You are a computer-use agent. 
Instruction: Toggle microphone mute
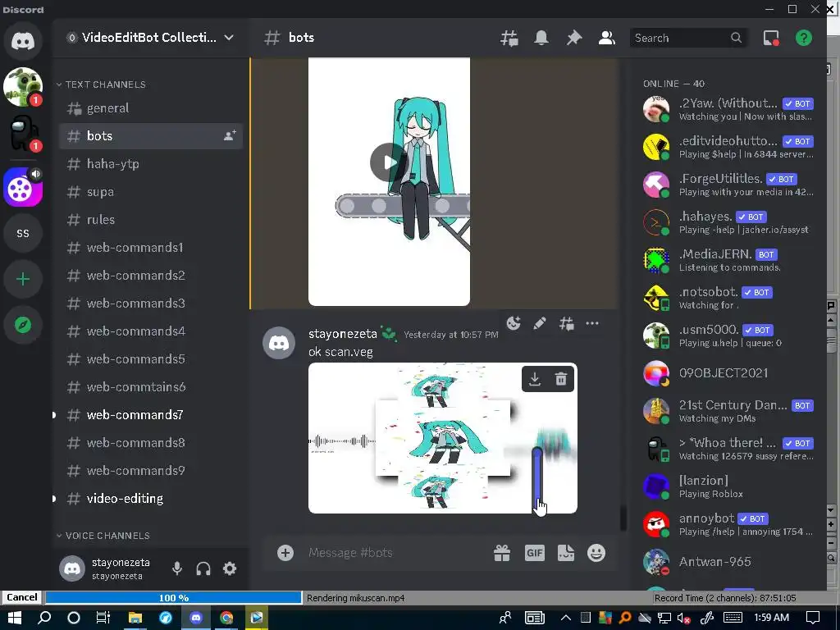(x=177, y=568)
